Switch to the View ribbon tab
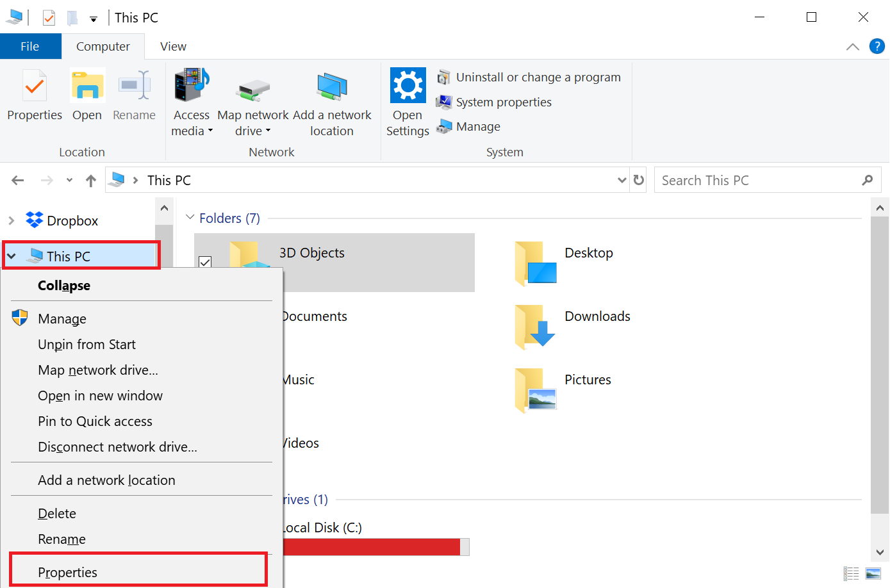 (173, 47)
